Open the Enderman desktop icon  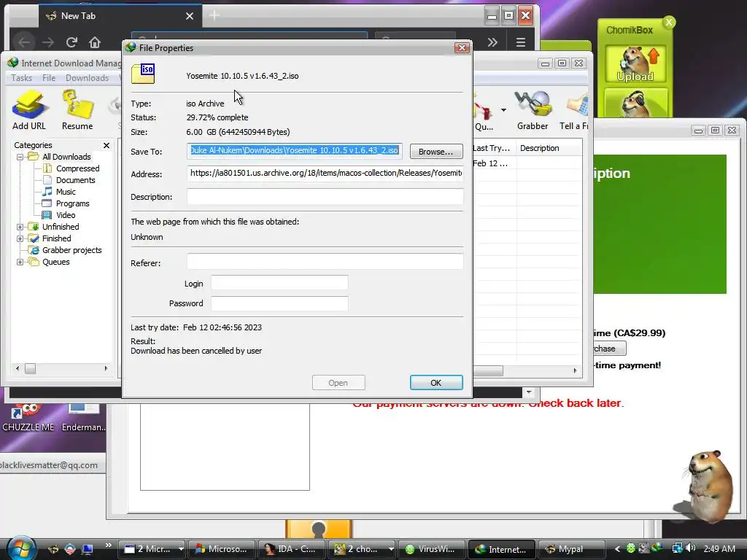tap(83, 416)
